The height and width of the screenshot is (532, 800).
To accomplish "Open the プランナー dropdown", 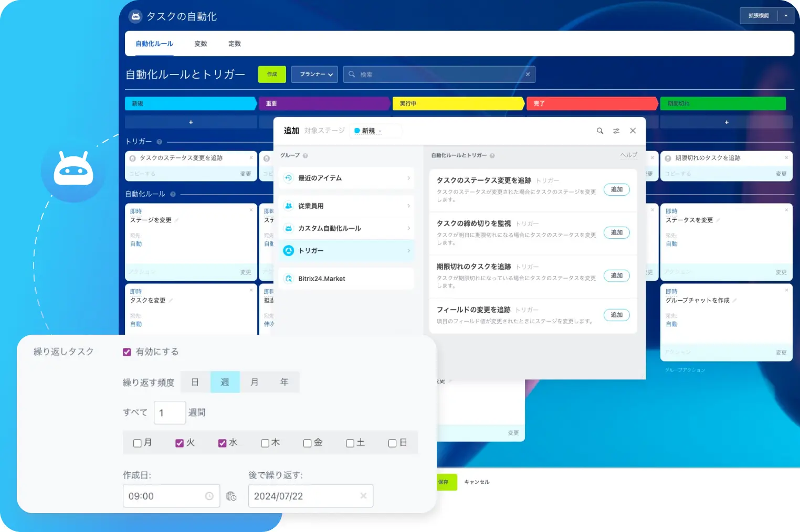I will [315, 75].
